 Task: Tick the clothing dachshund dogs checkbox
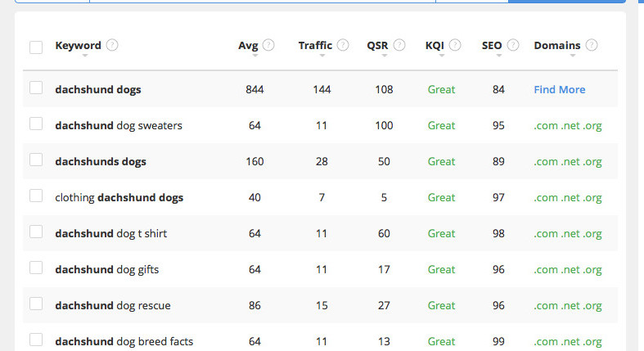pos(36,196)
